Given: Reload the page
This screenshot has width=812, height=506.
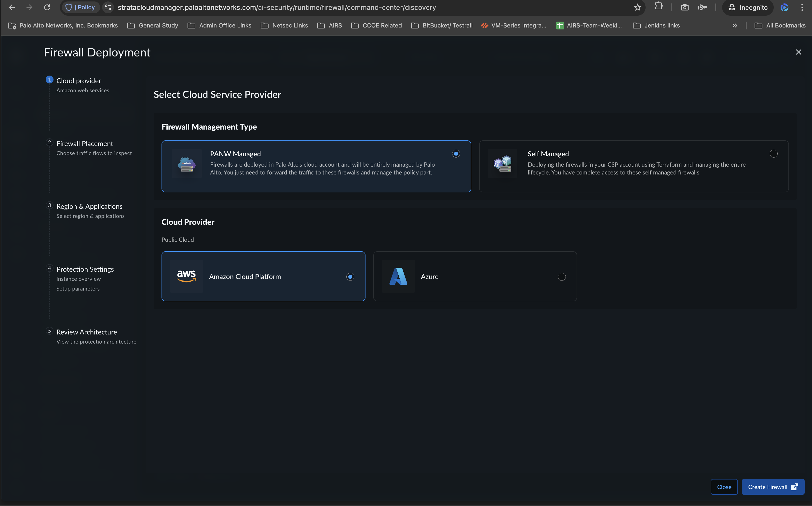Looking at the screenshot, I should pos(47,7).
